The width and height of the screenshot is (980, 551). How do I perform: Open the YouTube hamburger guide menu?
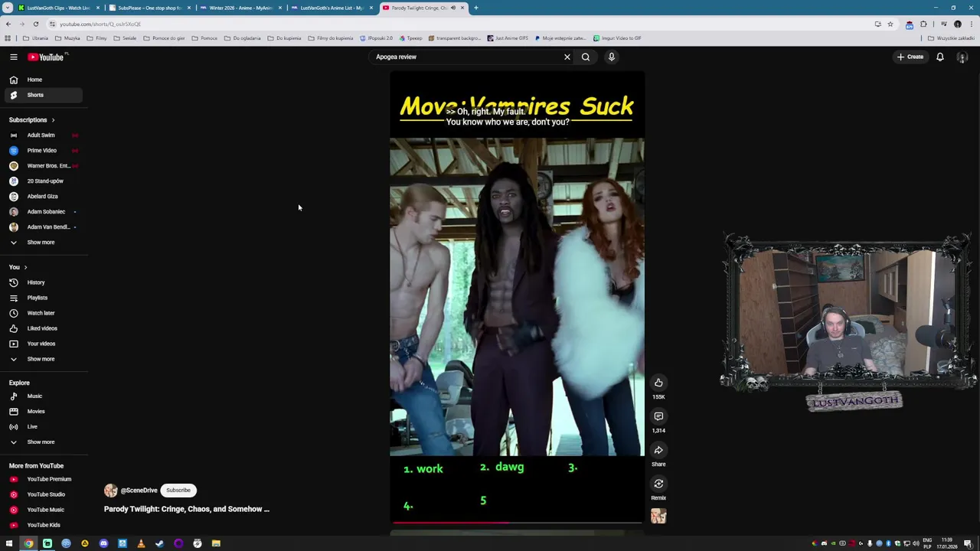(x=13, y=57)
